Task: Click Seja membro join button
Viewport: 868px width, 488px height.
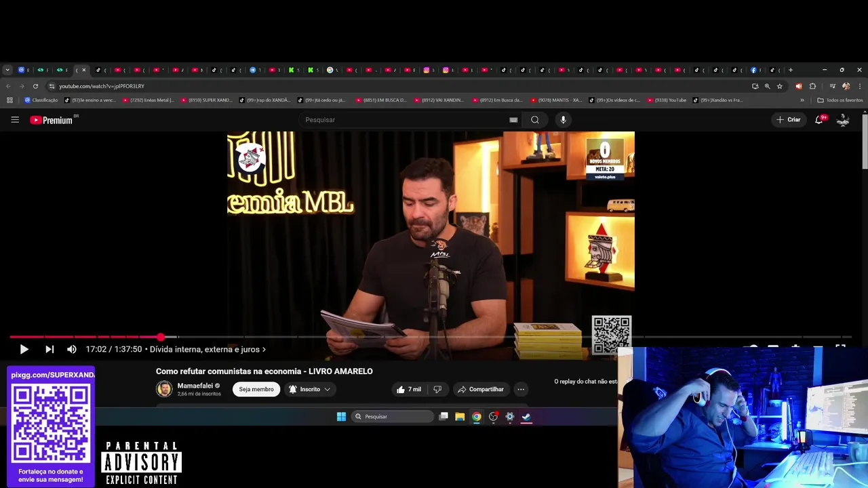Action: (x=256, y=390)
